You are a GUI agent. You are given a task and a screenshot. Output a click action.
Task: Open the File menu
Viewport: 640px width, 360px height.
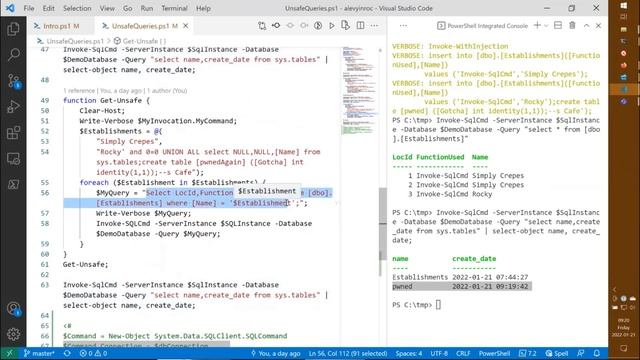tap(29, 8)
